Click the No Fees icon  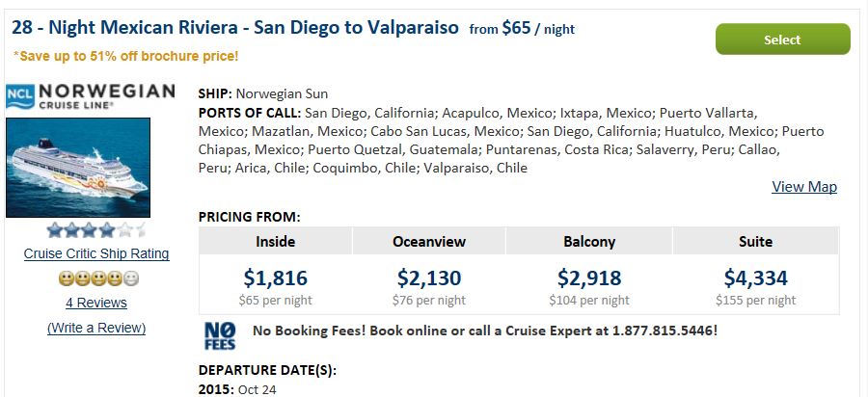pos(220,335)
